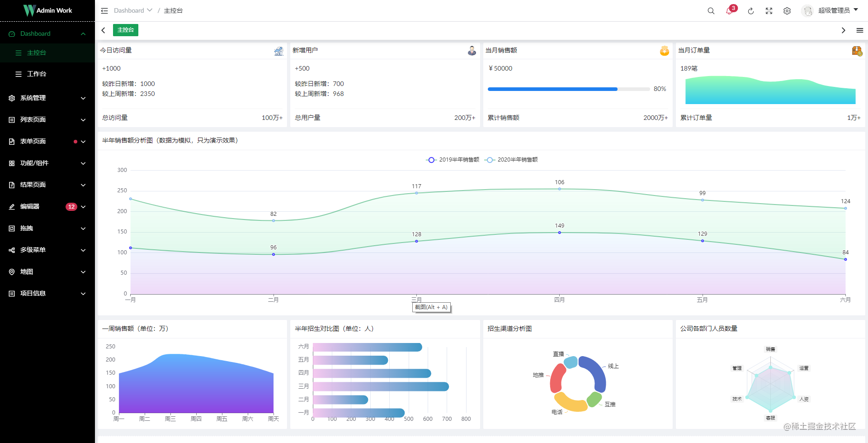Open the 编辑器 menu with badge 12
868x443 pixels.
29,206
